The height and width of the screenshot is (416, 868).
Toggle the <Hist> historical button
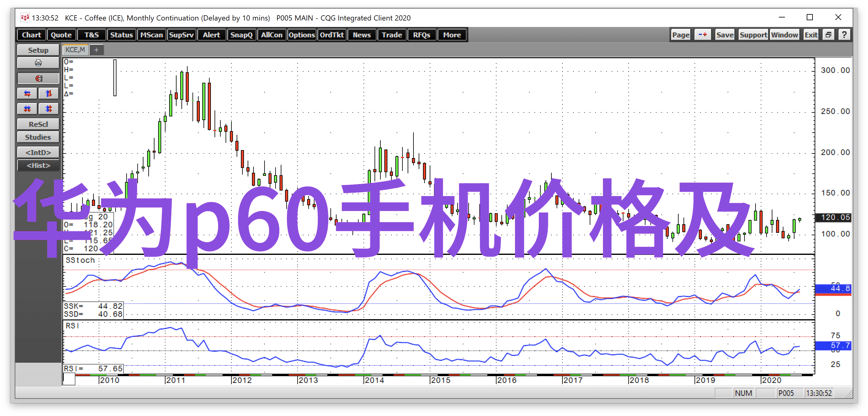point(38,165)
